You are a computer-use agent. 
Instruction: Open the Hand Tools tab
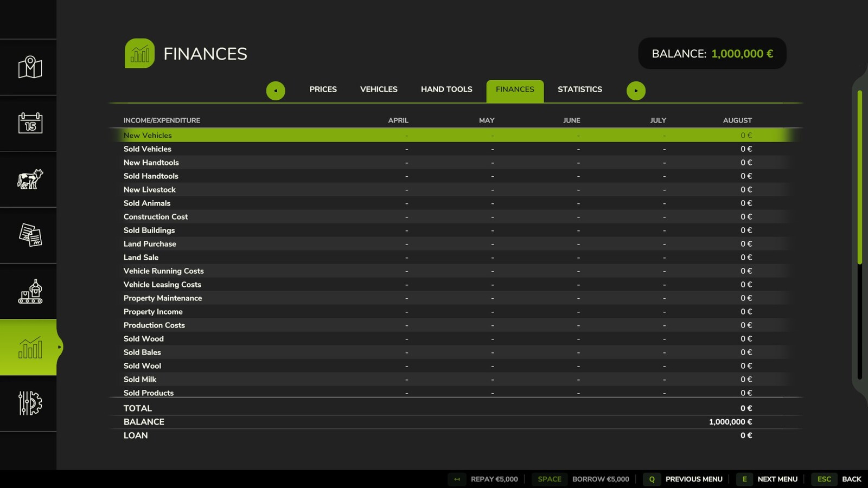[446, 89]
